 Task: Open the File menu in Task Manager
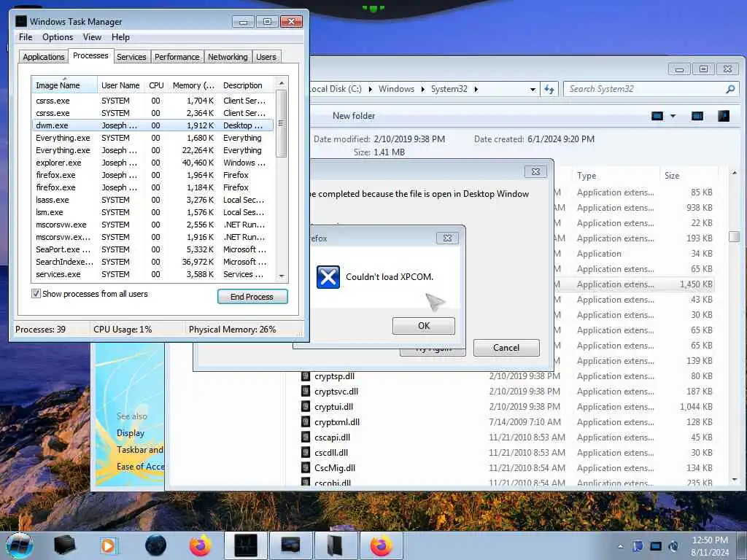click(26, 37)
